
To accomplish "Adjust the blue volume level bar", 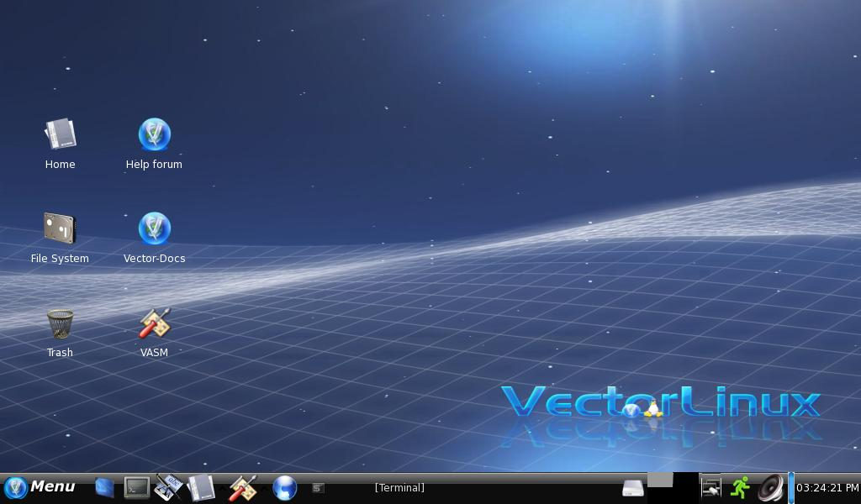I will click(x=791, y=487).
